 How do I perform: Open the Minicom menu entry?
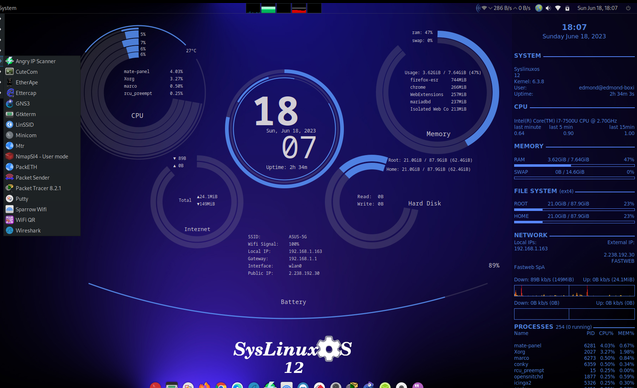42,135
